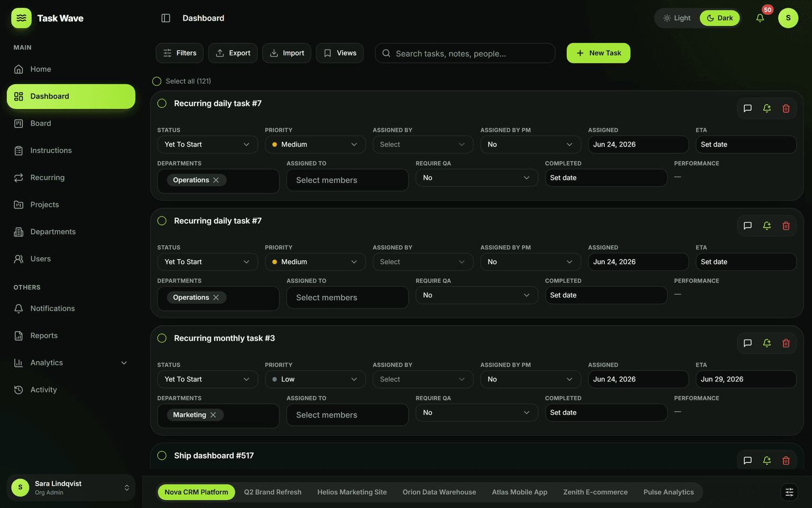Switch to Dark theme

[x=720, y=18]
